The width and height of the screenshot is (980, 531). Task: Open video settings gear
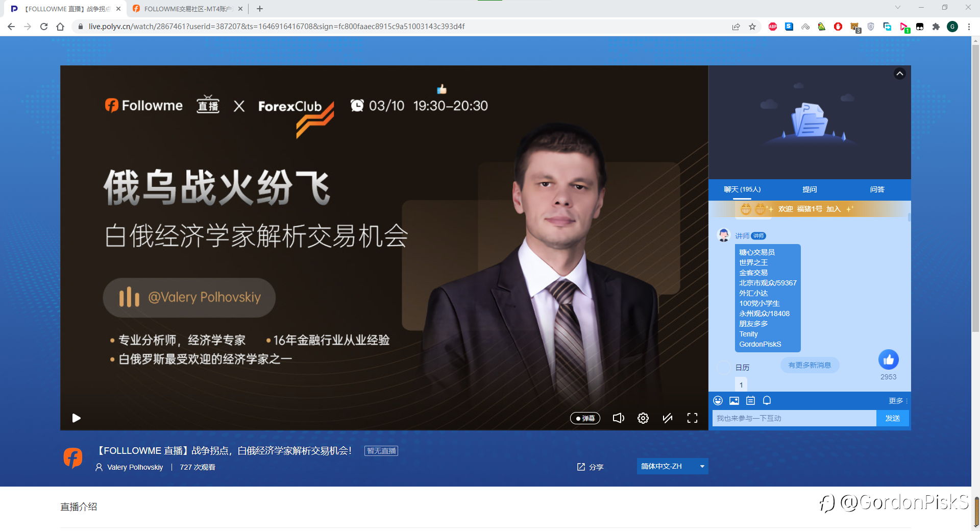pyautogui.click(x=643, y=418)
